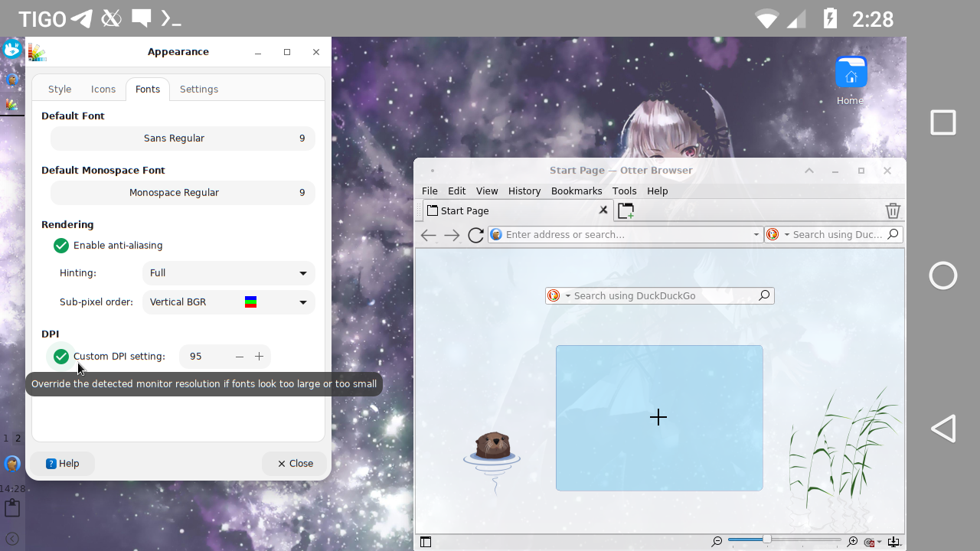Switch to the Style tab
The height and width of the screenshot is (551, 980).
[60, 90]
